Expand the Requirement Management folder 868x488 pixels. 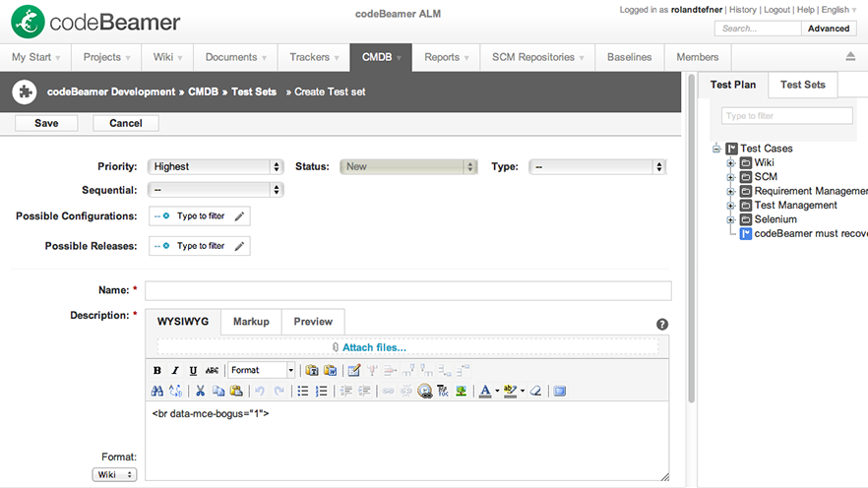[730, 192]
